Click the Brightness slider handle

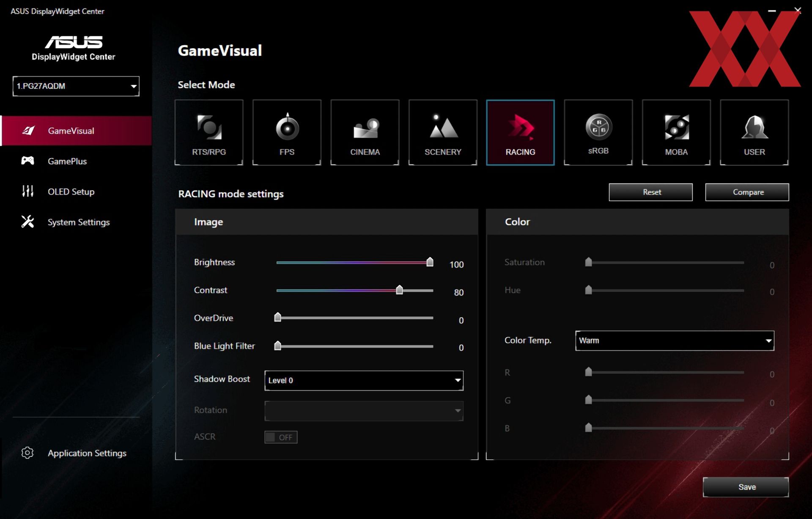click(430, 262)
